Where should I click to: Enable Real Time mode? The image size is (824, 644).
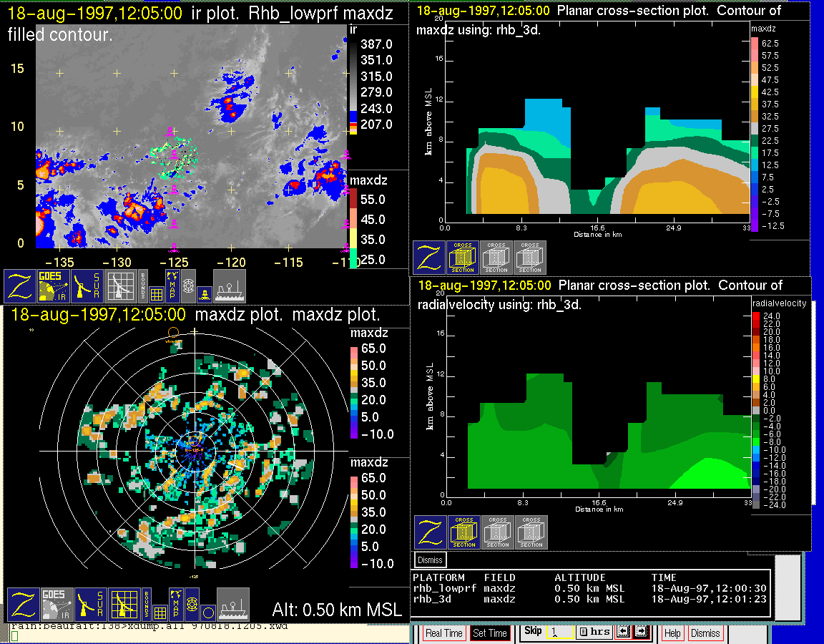[x=444, y=633]
